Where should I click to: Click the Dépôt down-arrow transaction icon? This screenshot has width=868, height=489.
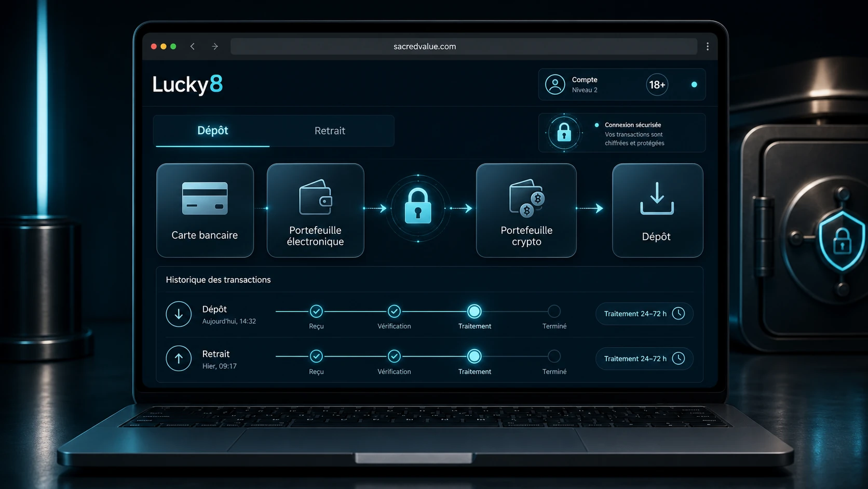tap(179, 314)
